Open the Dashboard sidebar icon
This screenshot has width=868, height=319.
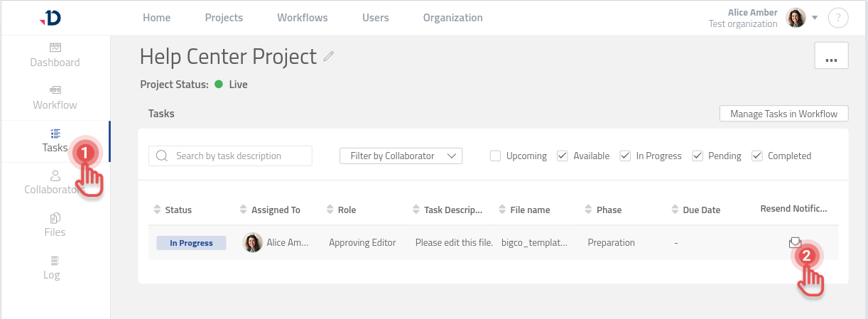tap(55, 48)
